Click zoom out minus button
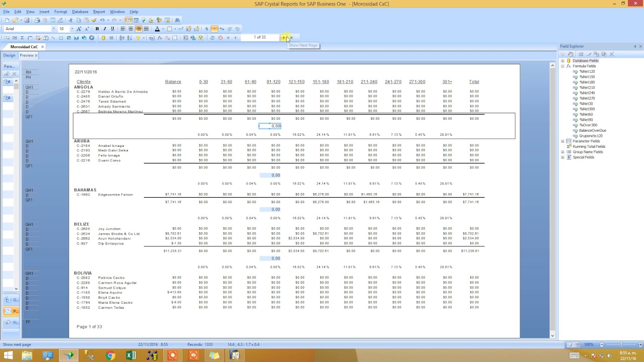 [x=602, y=344]
